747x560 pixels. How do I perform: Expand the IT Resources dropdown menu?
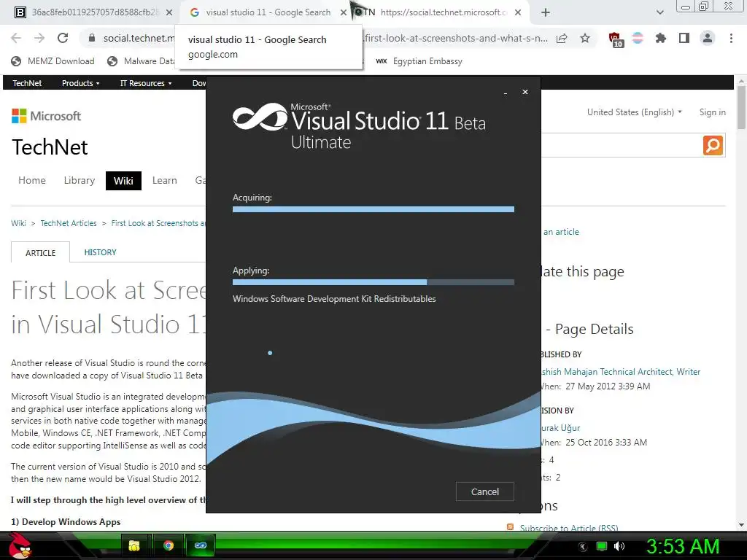pyautogui.click(x=146, y=83)
